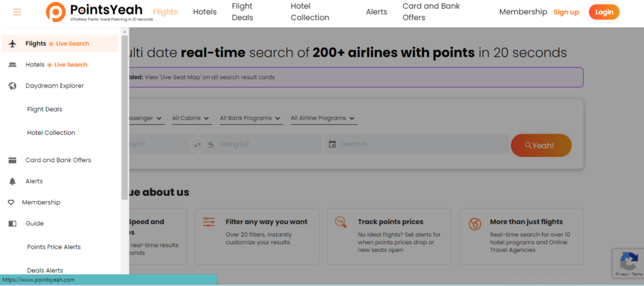Screen dimensions: 644x286
Task: Switch to the Flights tab in the top navigation
Action: (x=165, y=12)
